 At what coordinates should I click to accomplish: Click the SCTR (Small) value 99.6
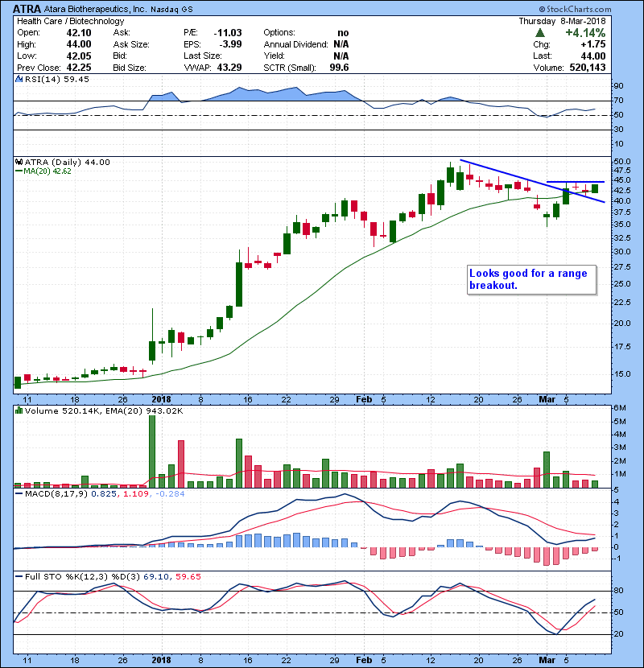[339, 68]
